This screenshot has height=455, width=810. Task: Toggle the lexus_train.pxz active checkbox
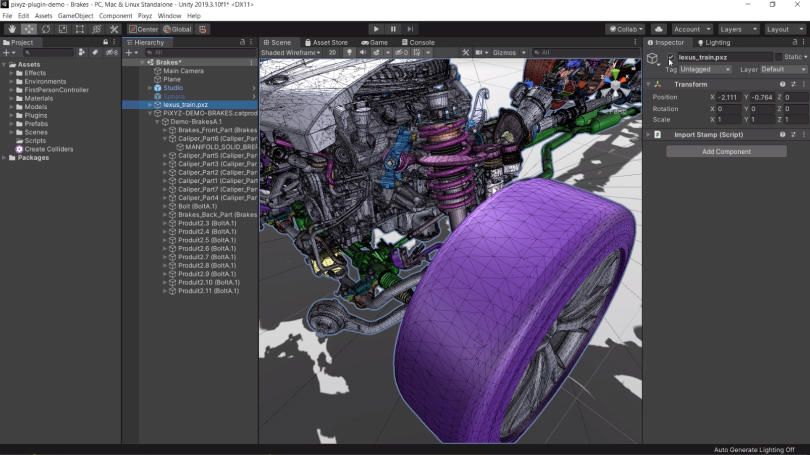[x=671, y=57]
